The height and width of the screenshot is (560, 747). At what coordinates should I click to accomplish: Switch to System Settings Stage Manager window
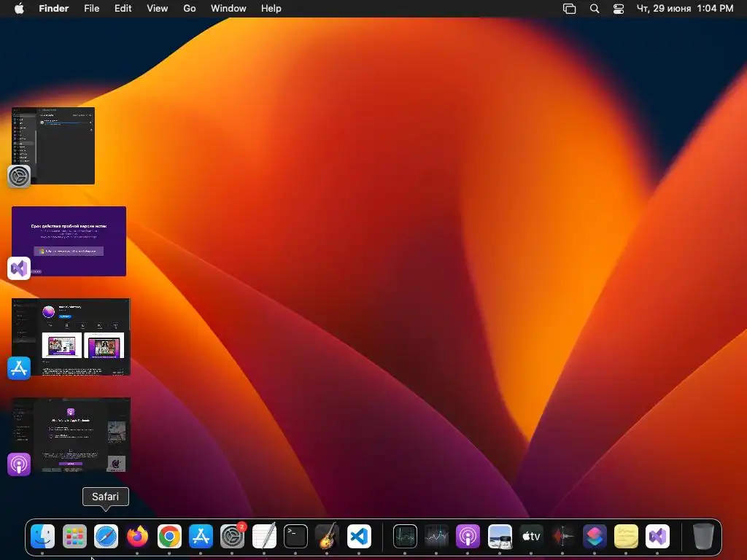[53, 146]
